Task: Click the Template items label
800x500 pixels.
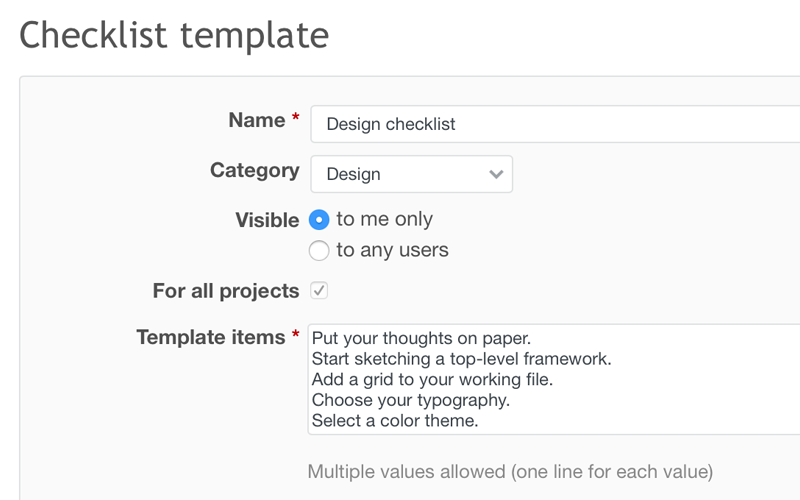Action: coord(211,337)
